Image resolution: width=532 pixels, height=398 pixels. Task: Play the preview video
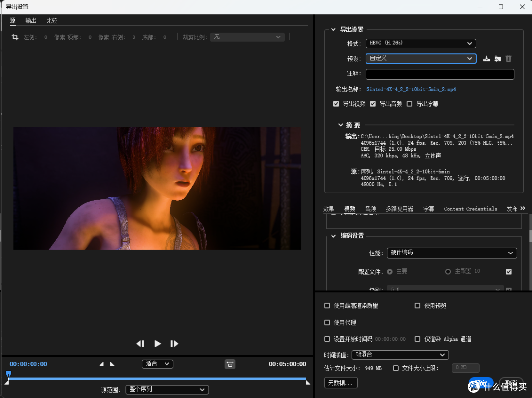(158, 344)
